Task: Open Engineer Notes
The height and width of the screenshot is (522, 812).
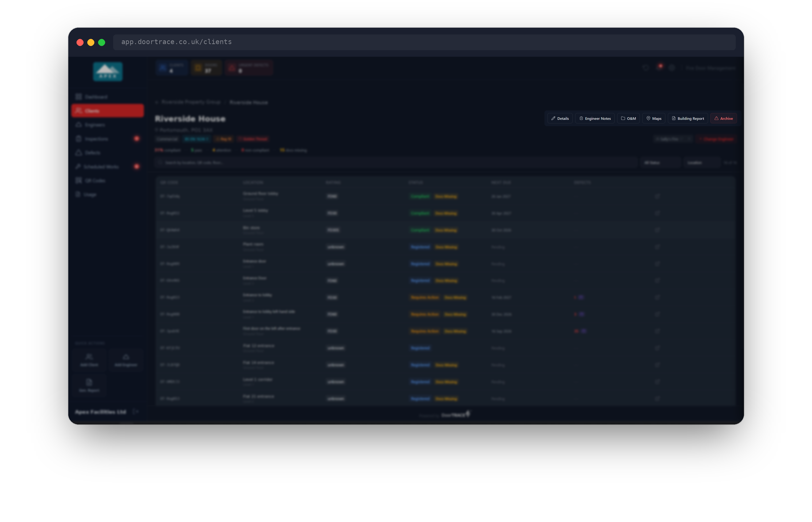Action: click(x=595, y=118)
